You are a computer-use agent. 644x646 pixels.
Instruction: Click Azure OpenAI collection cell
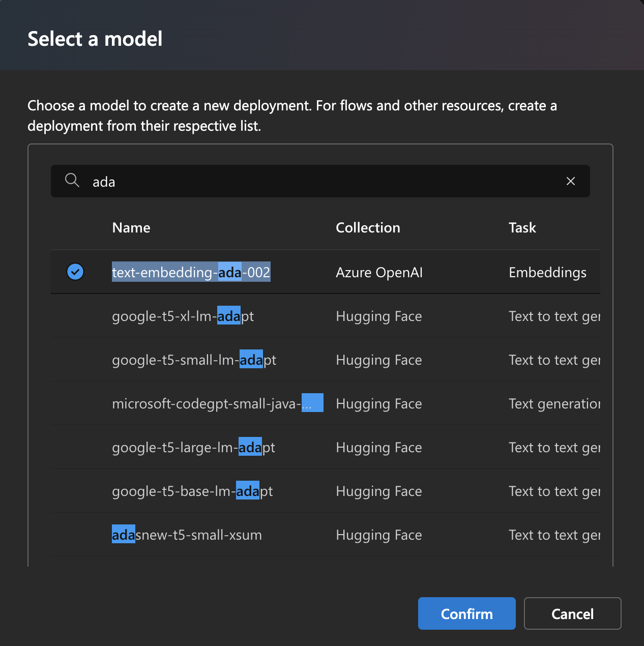coord(379,273)
